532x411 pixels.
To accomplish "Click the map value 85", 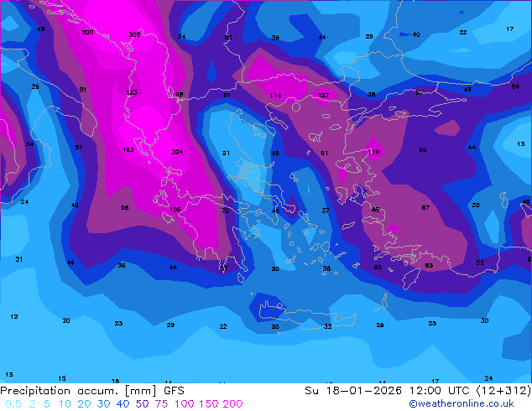I will point(376,210).
